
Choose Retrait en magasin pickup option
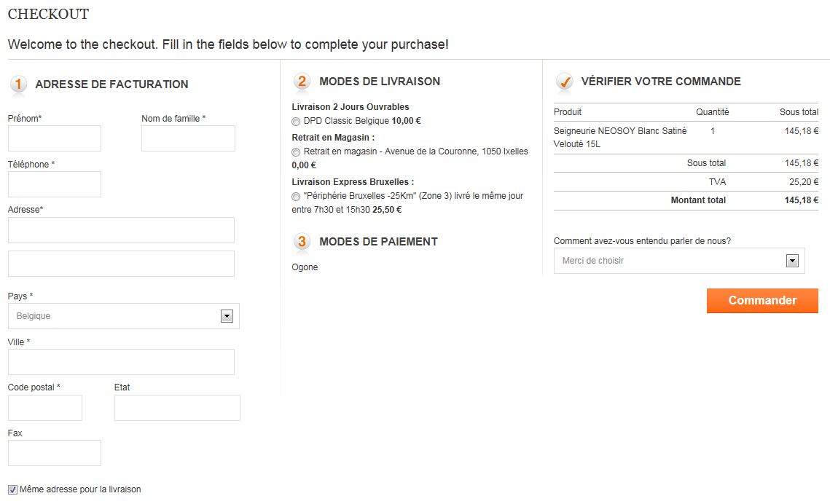pyautogui.click(x=296, y=152)
